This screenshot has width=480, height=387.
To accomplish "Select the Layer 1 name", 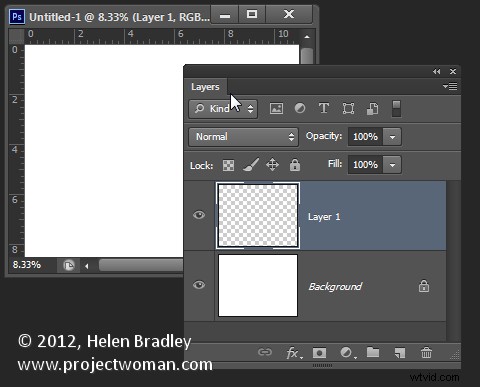I will coord(324,217).
